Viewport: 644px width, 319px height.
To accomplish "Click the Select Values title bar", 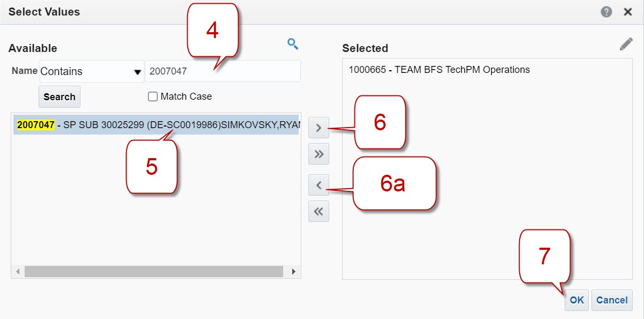I will (x=268, y=12).
